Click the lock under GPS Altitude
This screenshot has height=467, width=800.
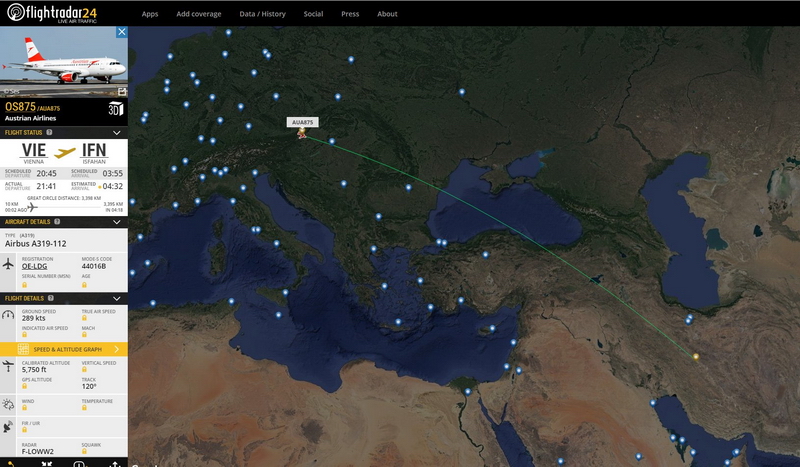24,386
